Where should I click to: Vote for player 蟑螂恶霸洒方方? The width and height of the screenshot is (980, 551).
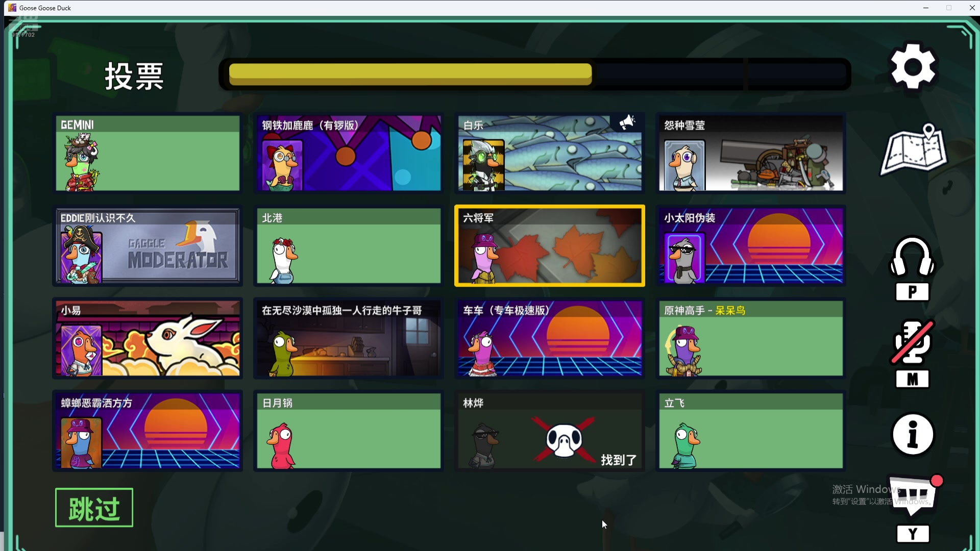coord(148,431)
